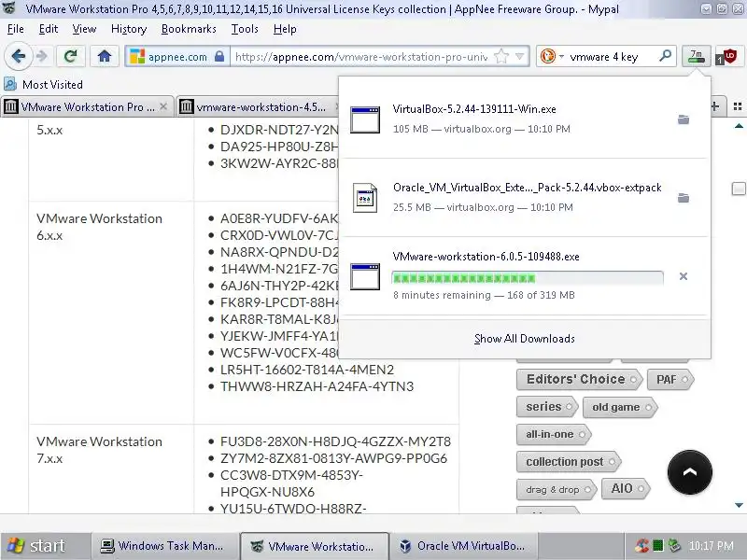Toggle the downloads panel toolbar button
Image resolution: width=747 pixels, height=560 pixels.
click(x=696, y=57)
